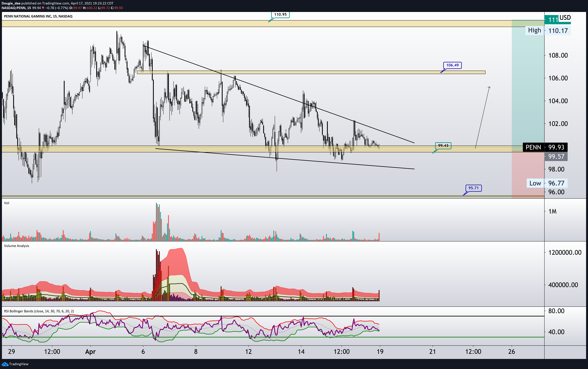
Task: Click the green long-position target zone
Action: (x=528, y=85)
